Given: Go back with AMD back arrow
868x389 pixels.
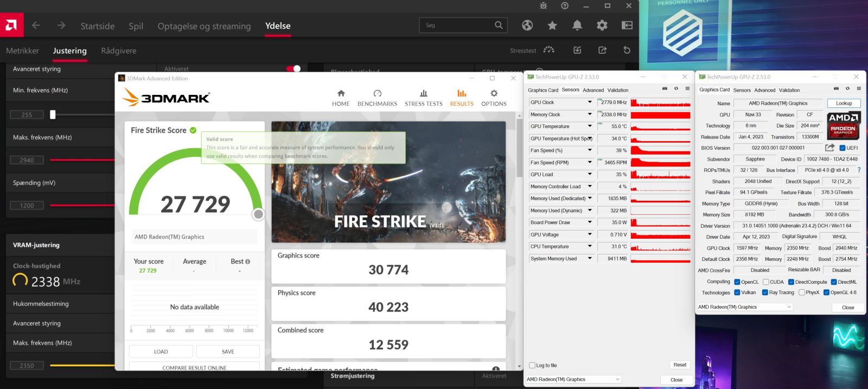Looking at the screenshot, I should [x=36, y=25].
